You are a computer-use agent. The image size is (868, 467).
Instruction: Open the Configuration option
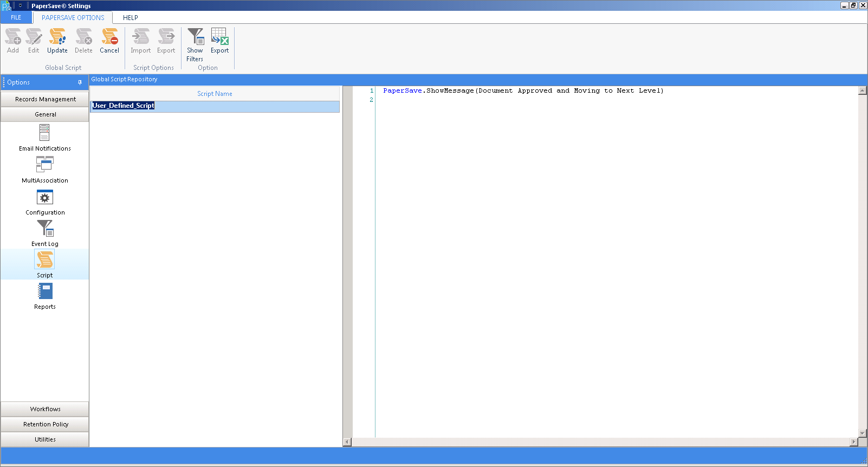coord(45,202)
